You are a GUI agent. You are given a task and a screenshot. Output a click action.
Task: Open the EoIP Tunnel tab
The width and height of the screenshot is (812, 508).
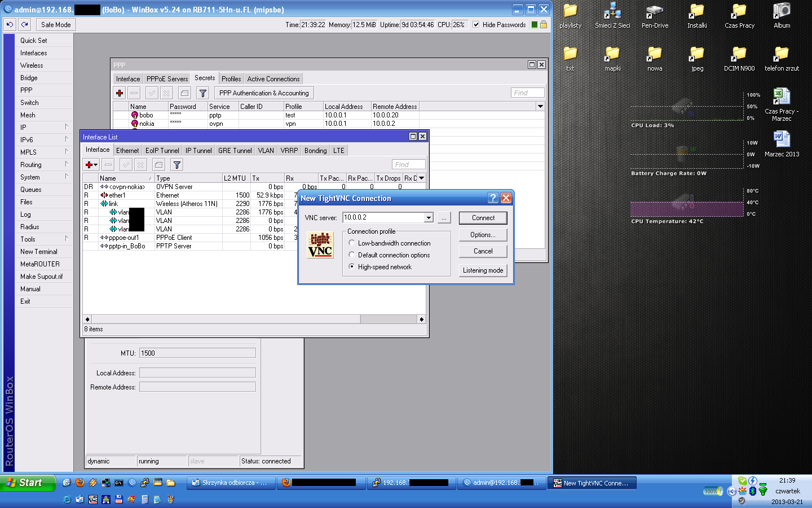162,151
